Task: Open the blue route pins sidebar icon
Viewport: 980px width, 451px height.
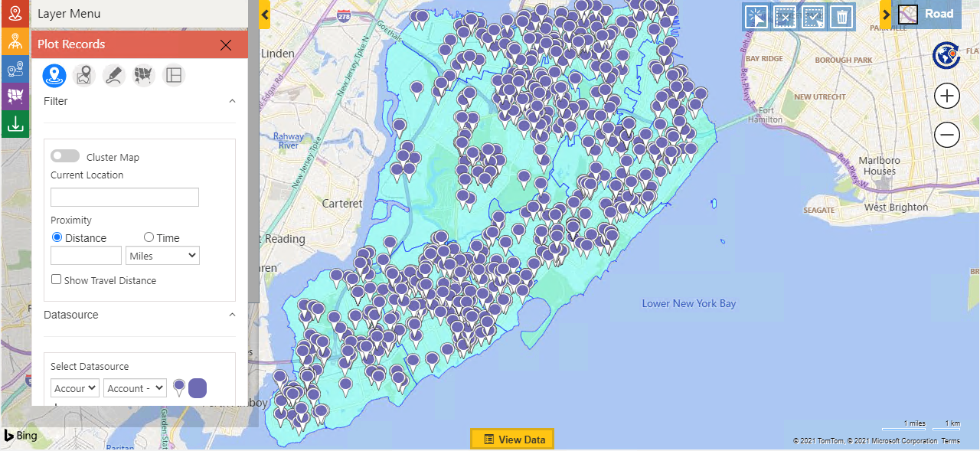Action: (x=15, y=70)
